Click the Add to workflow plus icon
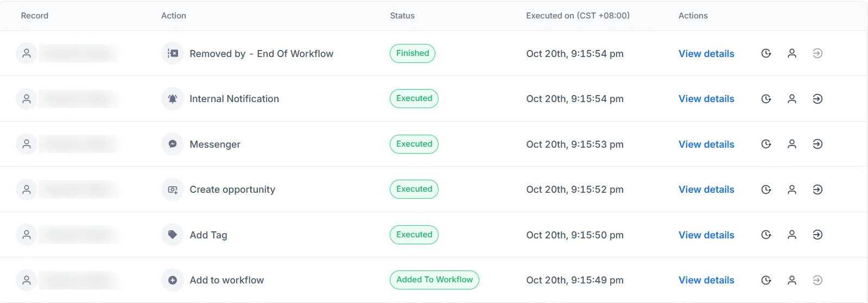 pos(173,280)
